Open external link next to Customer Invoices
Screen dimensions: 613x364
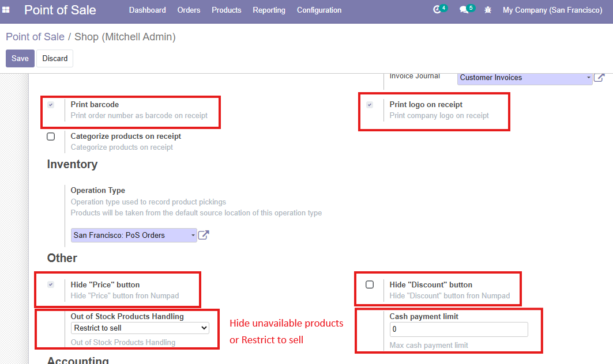(600, 78)
